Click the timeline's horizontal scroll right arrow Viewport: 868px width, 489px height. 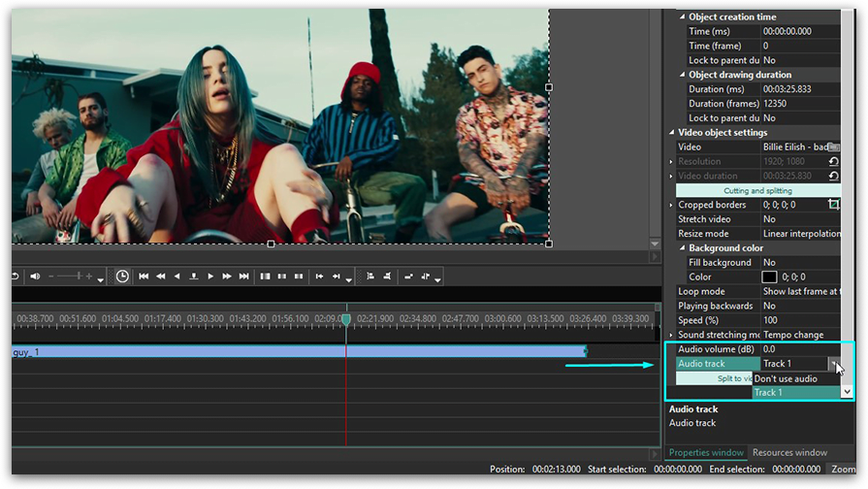click(x=655, y=454)
